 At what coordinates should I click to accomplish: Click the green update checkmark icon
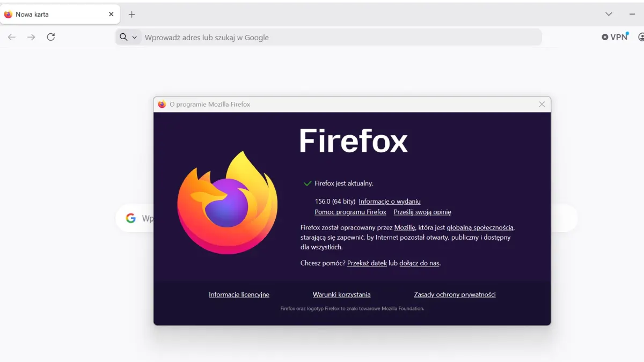[x=308, y=183]
